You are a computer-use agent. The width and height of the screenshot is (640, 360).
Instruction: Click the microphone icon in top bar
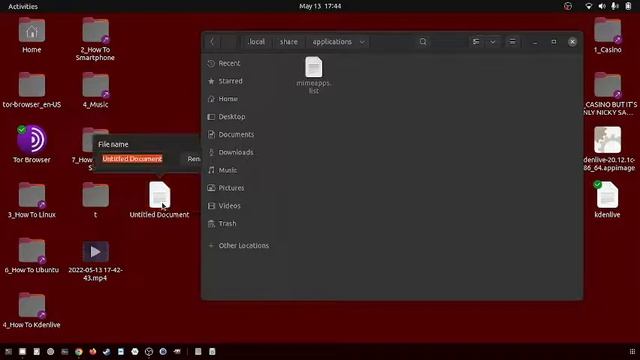click(615, 6)
